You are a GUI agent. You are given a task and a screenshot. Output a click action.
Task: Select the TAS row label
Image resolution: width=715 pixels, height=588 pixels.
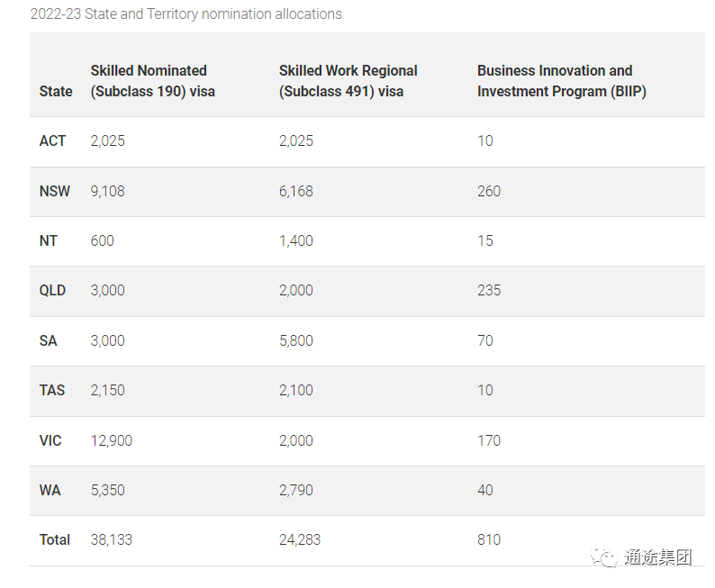pyautogui.click(x=52, y=390)
